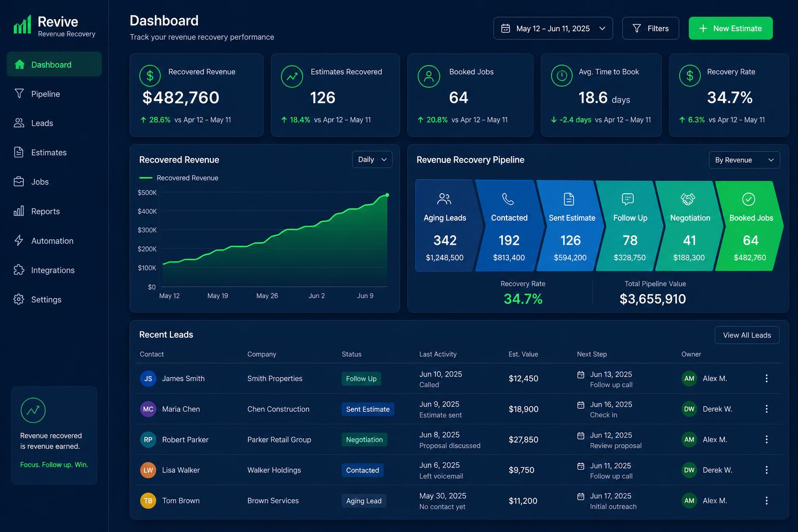Image resolution: width=798 pixels, height=532 pixels.
Task: Click Brown Services company cell
Action: [273, 501]
